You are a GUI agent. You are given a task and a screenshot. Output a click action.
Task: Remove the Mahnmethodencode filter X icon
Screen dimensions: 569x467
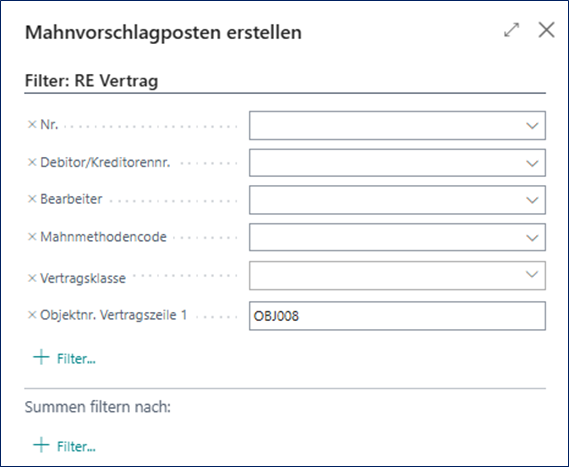pyautogui.click(x=32, y=237)
